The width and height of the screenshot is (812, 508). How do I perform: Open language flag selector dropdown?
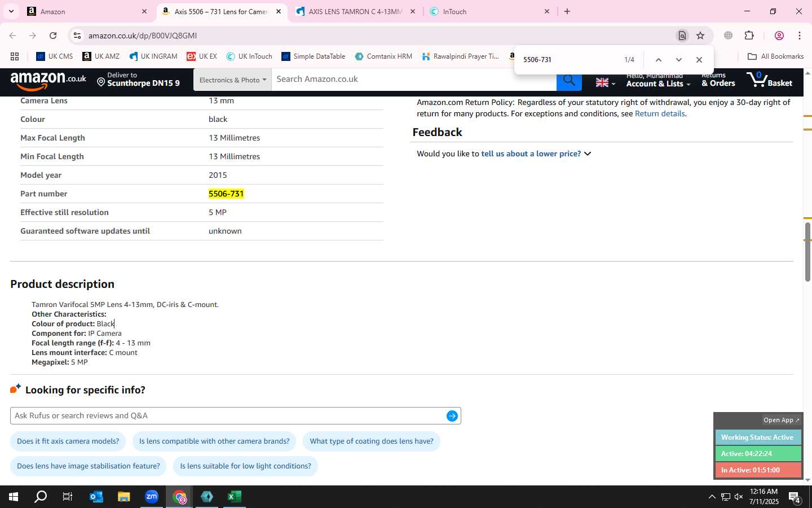(606, 83)
